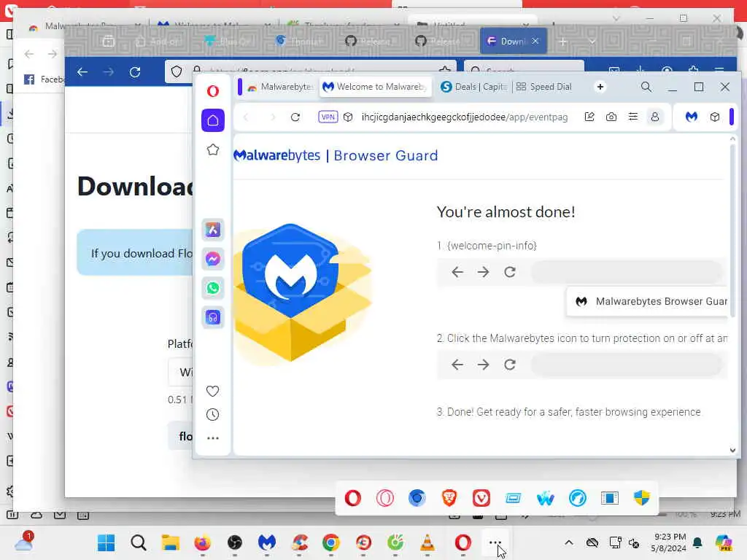This screenshot has width=747, height=560.
Task: Reload the page in Floorp window
Action: pyautogui.click(x=135, y=72)
